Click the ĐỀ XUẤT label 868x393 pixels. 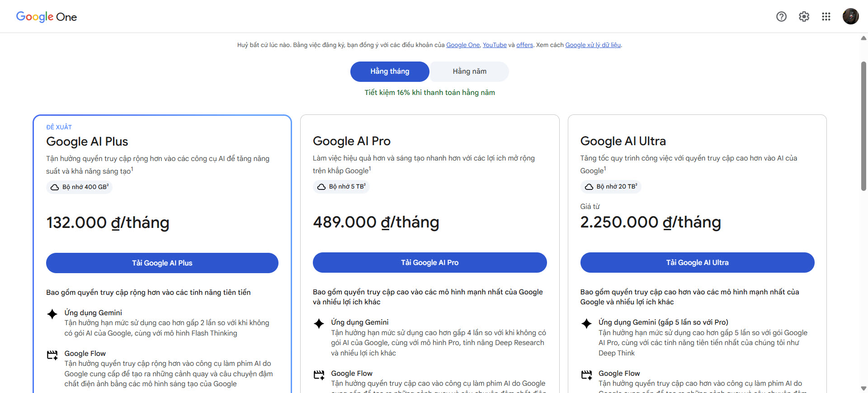point(59,127)
